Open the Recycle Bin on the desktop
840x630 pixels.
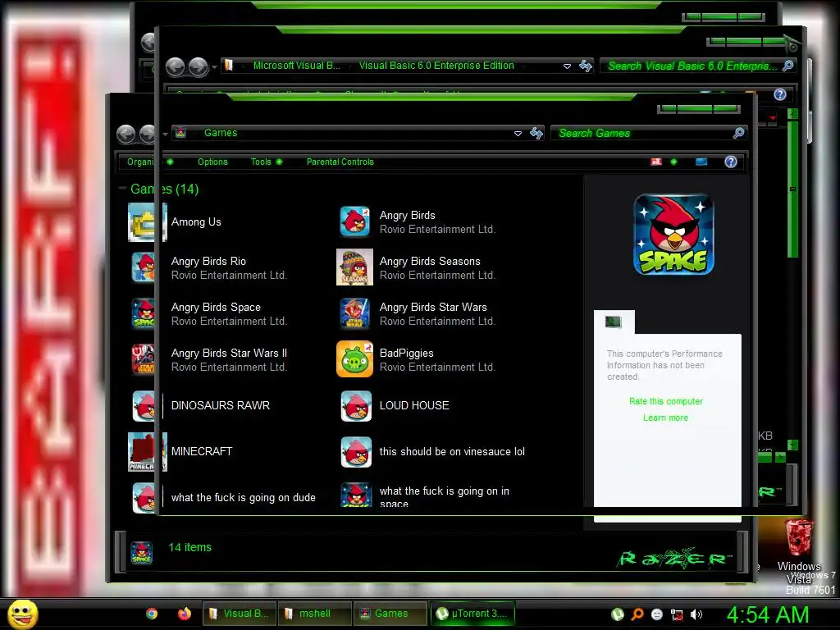pyautogui.click(x=799, y=536)
